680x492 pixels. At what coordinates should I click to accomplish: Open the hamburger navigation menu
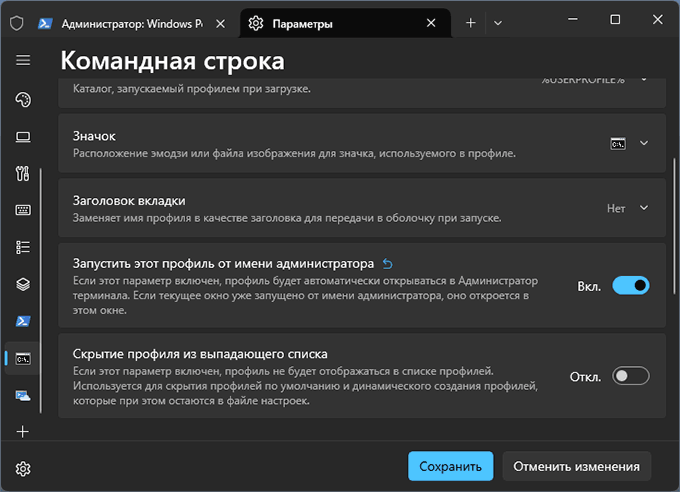23,60
